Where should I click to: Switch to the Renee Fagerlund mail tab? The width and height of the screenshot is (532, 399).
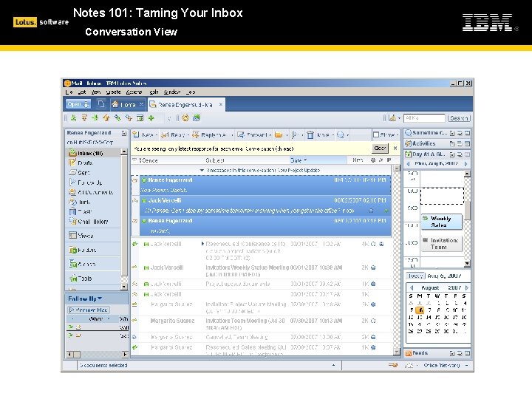pyautogui.click(x=186, y=104)
